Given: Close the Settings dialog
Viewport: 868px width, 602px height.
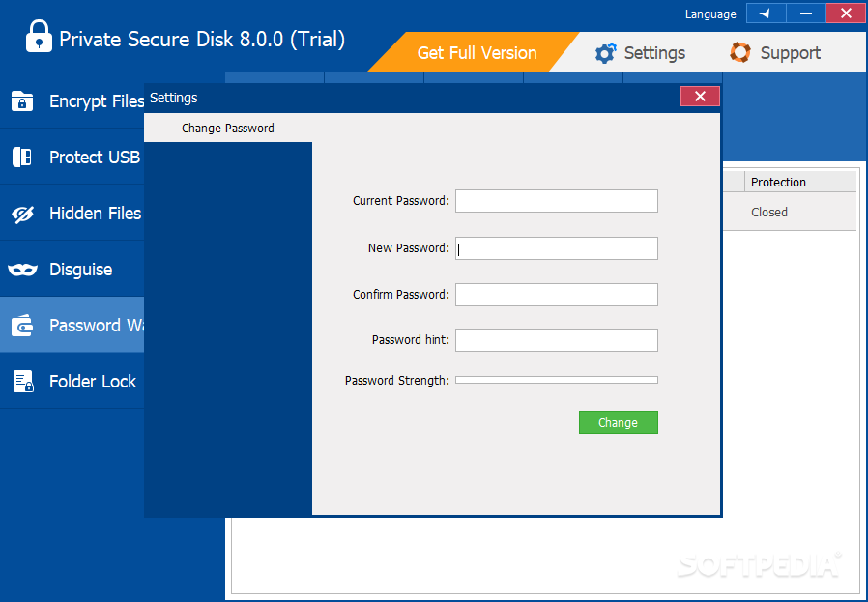Looking at the screenshot, I should tap(700, 97).
